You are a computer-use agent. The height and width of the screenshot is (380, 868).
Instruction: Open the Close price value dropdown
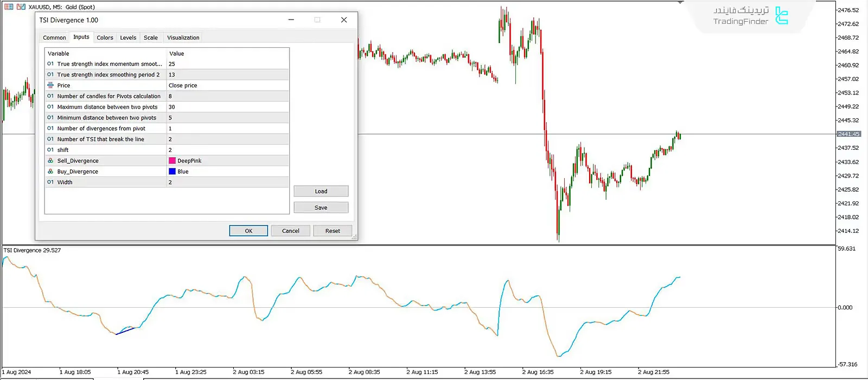point(227,85)
